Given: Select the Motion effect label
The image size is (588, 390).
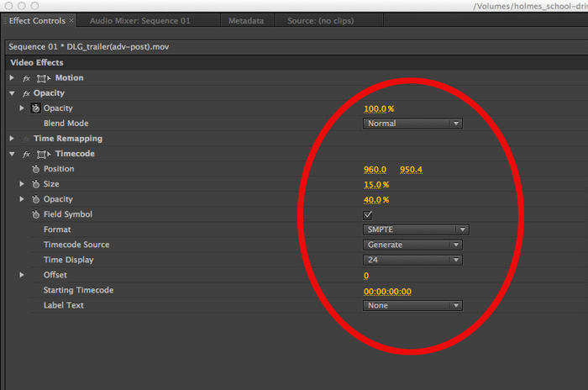Looking at the screenshot, I should pyautogui.click(x=70, y=77).
